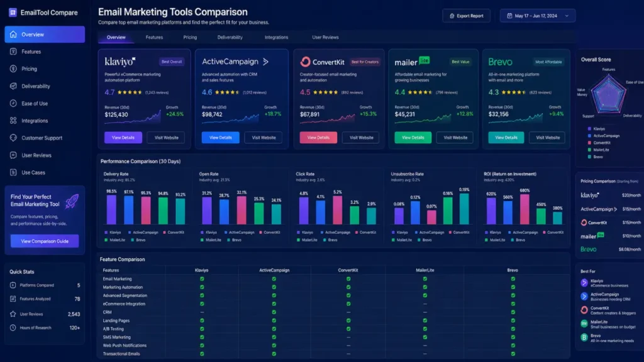
Task: Click Klaviyo purple swatch in Overall Score legend
Action: coord(589,129)
